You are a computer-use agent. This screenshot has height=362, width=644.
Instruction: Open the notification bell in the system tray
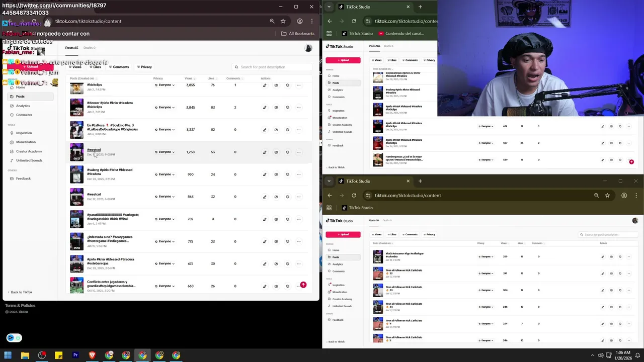pyautogui.click(x=637, y=355)
